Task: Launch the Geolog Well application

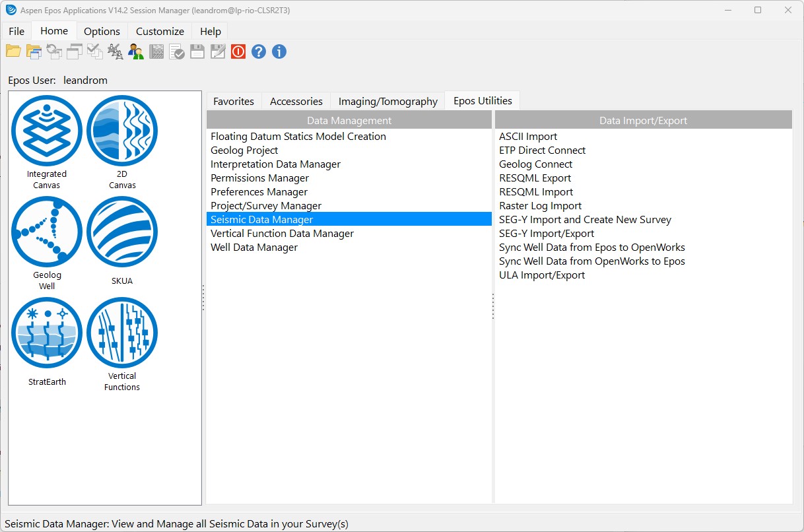Action: pos(46,232)
